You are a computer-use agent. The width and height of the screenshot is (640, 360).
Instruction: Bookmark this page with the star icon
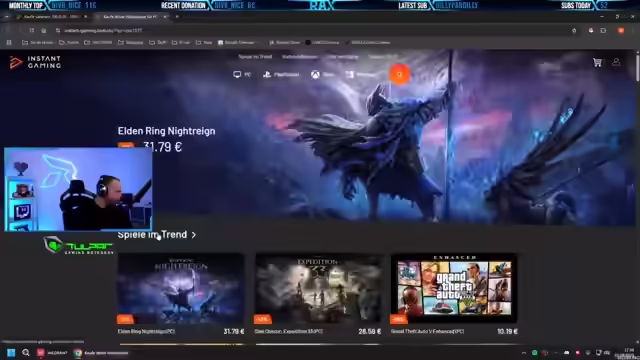pos(574,31)
